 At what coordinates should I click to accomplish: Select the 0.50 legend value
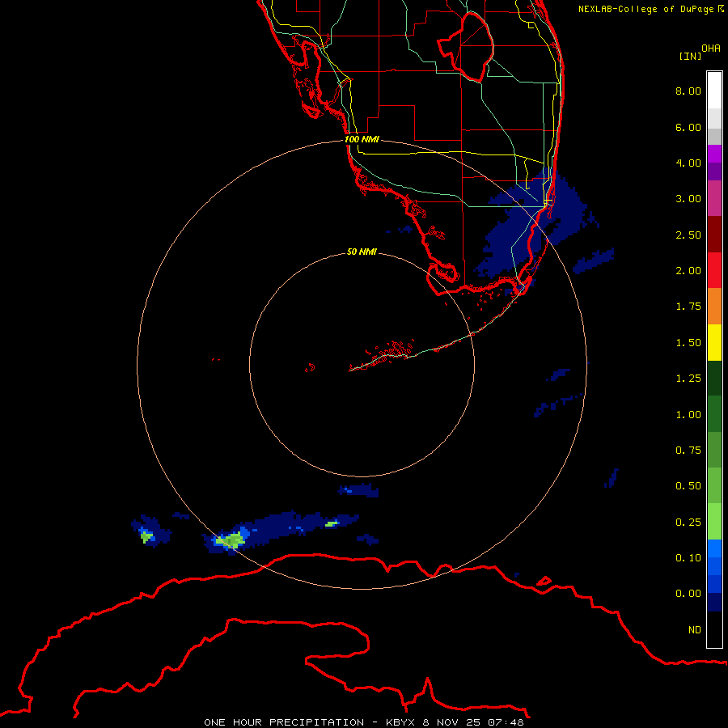coord(688,486)
